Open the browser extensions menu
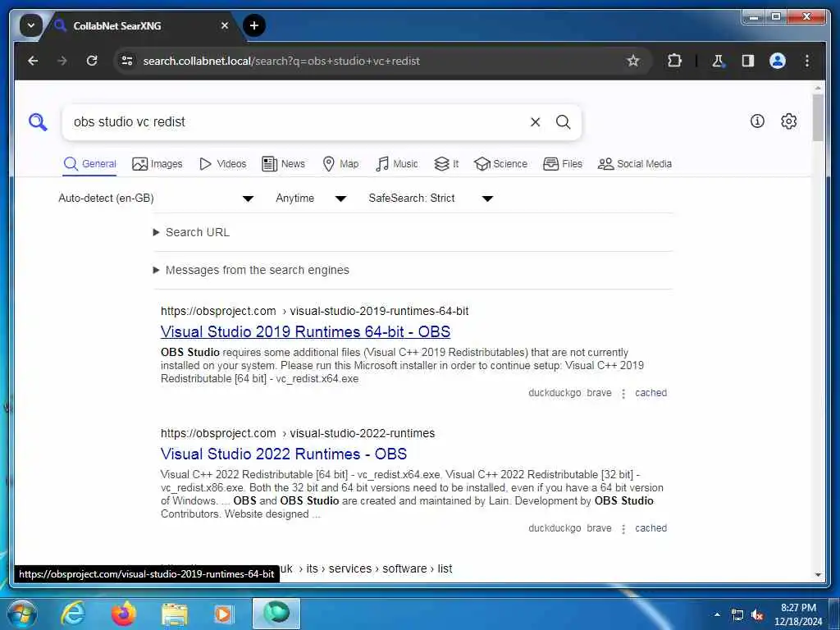Screen dimensions: 840x630 pos(674,61)
